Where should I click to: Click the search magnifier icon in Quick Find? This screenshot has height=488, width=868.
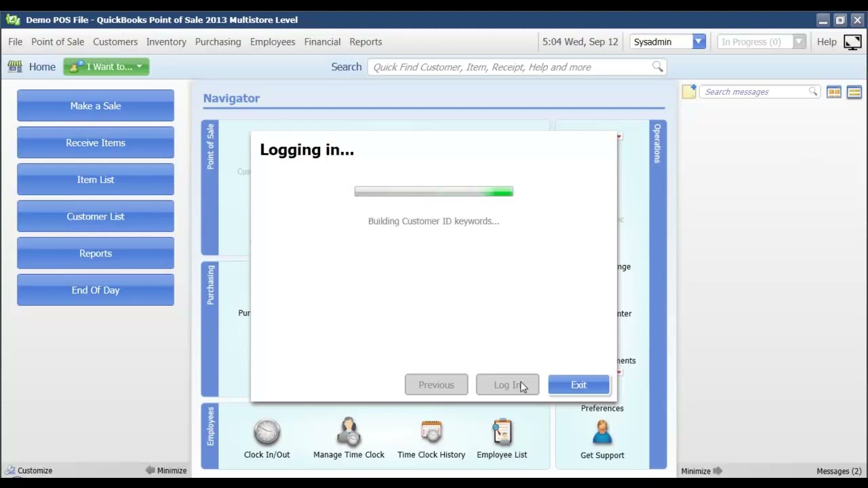click(x=658, y=66)
